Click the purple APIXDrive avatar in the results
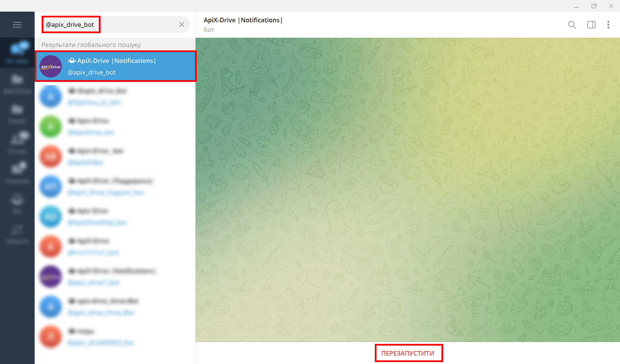Image resolution: width=620 pixels, height=364 pixels. pyautogui.click(x=51, y=66)
